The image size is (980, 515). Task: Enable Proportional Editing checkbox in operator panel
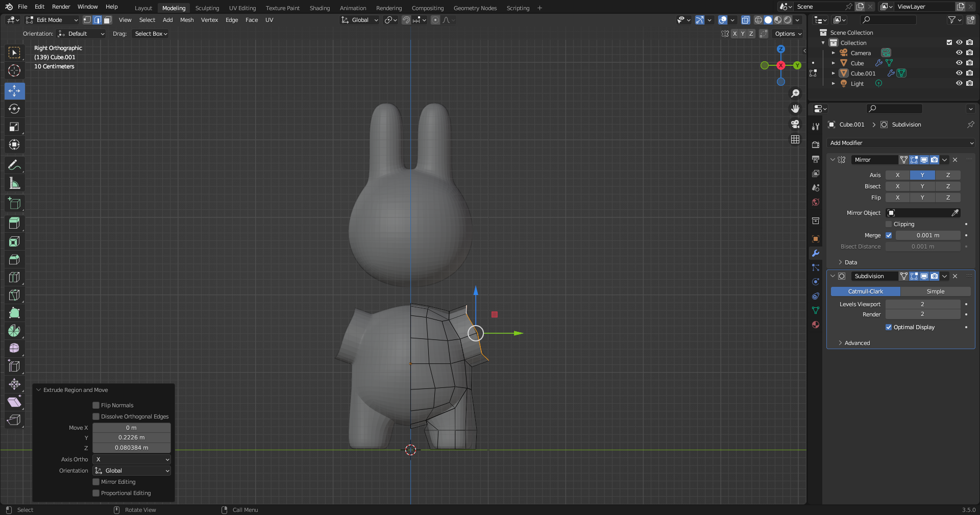(96, 493)
